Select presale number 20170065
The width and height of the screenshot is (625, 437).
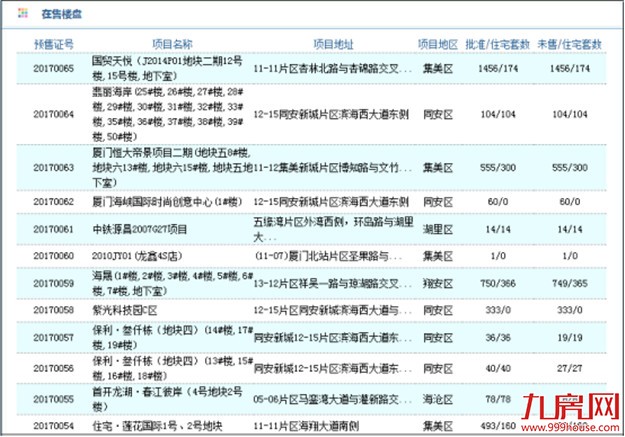tap(53, 69)
